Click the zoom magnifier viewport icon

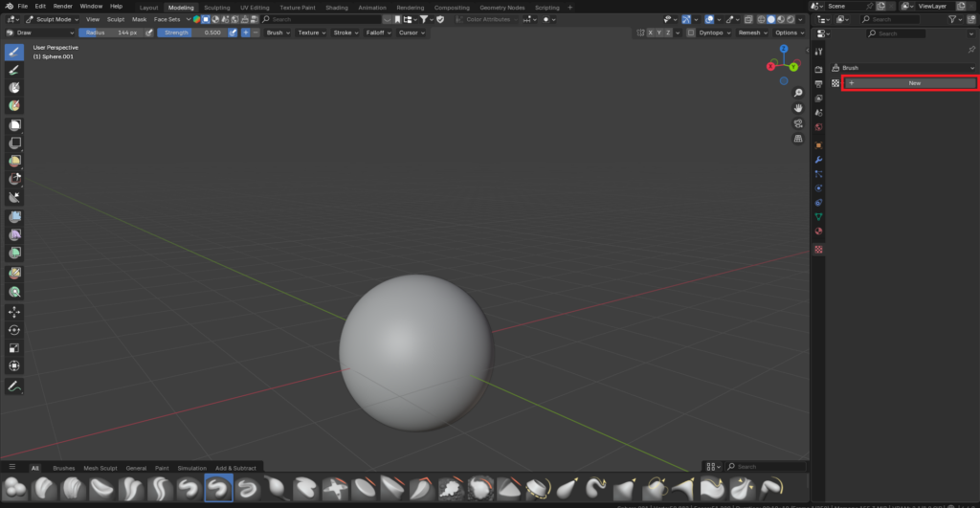coord(798,93)
